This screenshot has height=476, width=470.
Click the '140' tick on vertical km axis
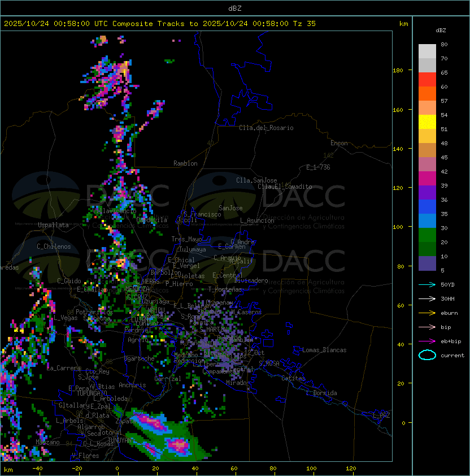pyautogui.click(x=398, y=149)
